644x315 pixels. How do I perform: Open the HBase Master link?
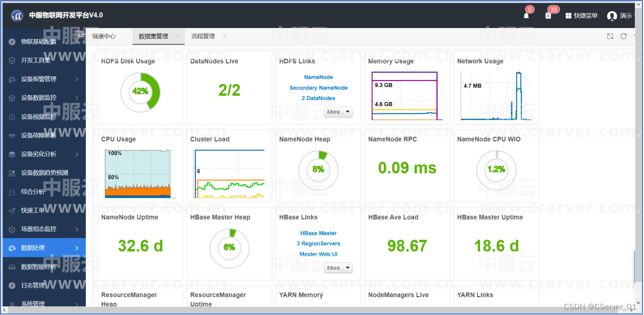coord(318,233)
